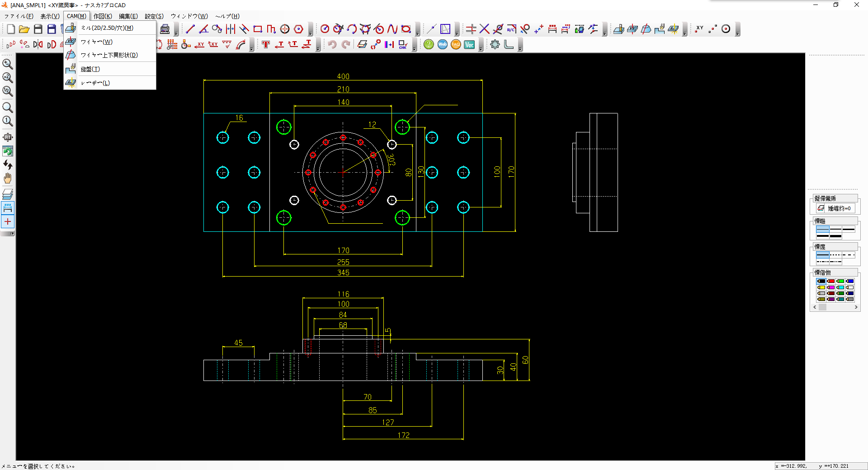
Task: Undo the last operation
Action: tap(332, 44)
